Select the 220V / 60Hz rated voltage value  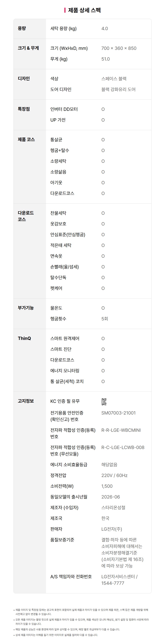tap(114, 475)
